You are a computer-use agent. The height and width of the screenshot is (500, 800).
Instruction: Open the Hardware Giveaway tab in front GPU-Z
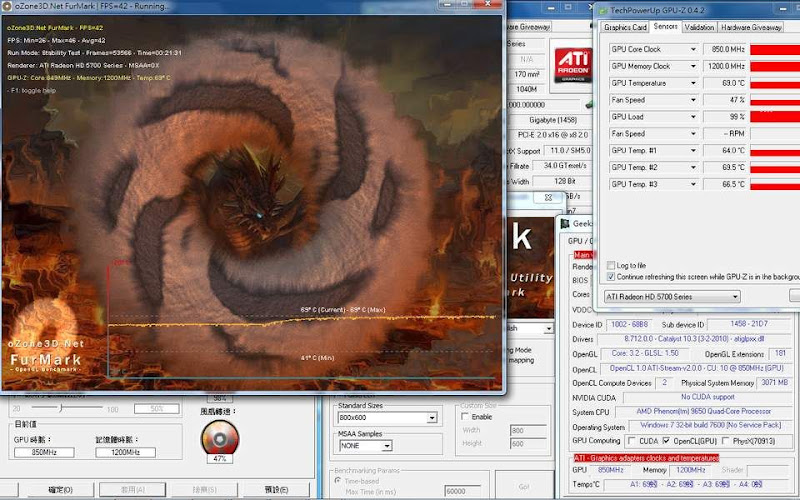751,27
